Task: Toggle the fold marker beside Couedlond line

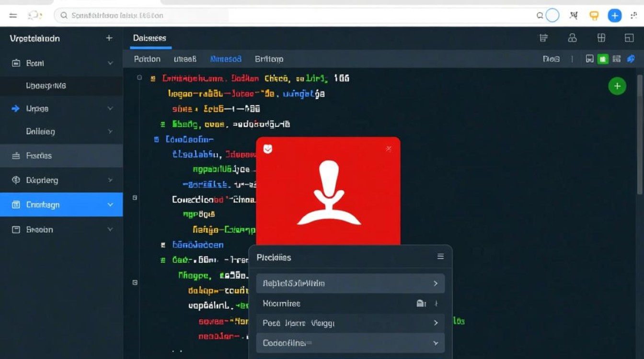Action: point(135,197)
